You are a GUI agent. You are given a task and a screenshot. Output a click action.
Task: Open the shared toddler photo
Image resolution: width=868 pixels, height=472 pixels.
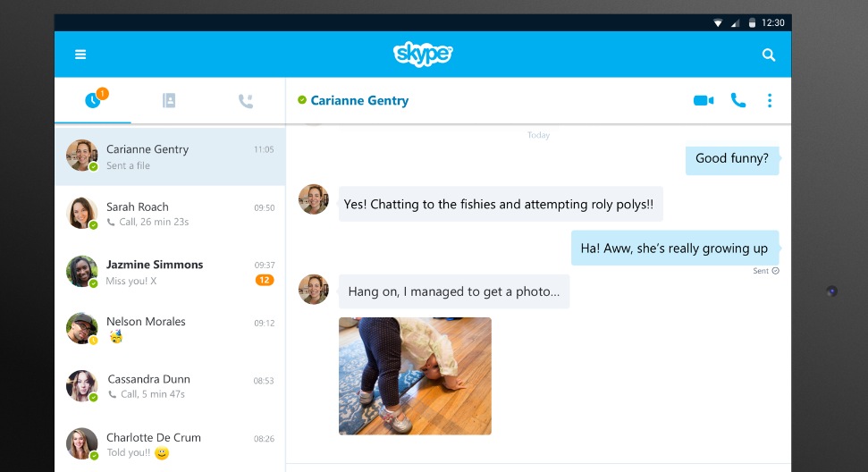[x=415, y=375]
